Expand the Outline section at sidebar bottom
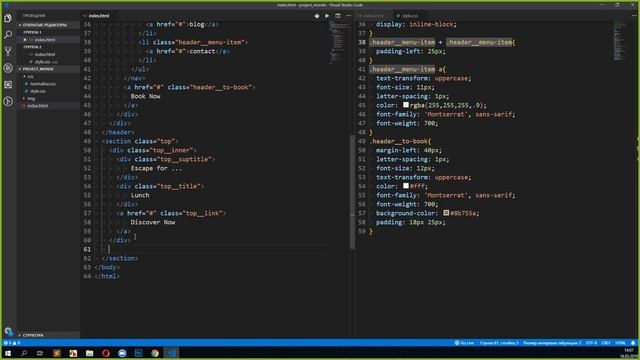The width and height of the screenshot is (640, 360). click(48, 335)
